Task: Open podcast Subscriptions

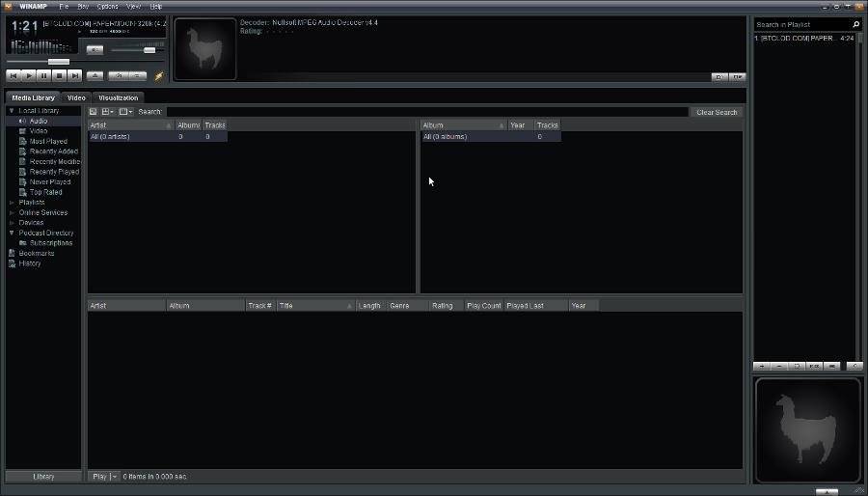Action: click(x=51, y=243)
